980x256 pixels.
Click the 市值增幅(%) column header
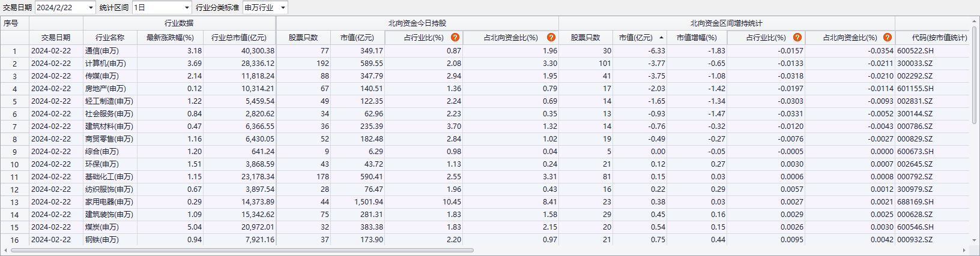[x=697, y=38]
